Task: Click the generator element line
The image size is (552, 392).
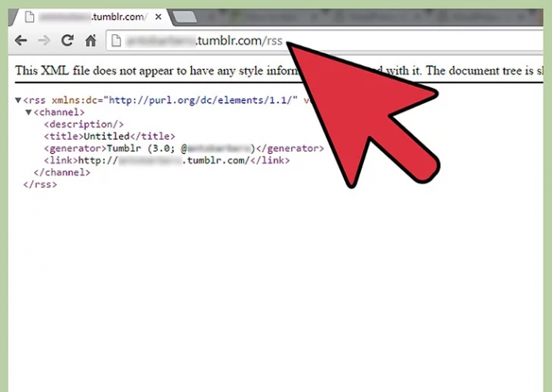Action: pos(183,148)
